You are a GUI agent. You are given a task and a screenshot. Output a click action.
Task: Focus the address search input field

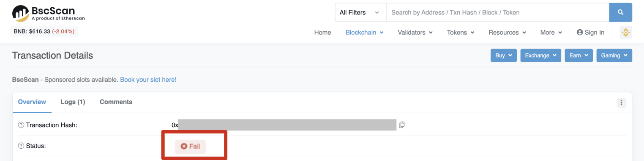coord(497,12)
